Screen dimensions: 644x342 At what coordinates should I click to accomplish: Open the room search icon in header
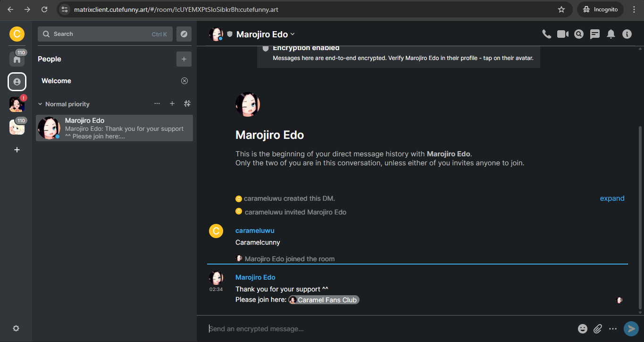click(579, 34)
